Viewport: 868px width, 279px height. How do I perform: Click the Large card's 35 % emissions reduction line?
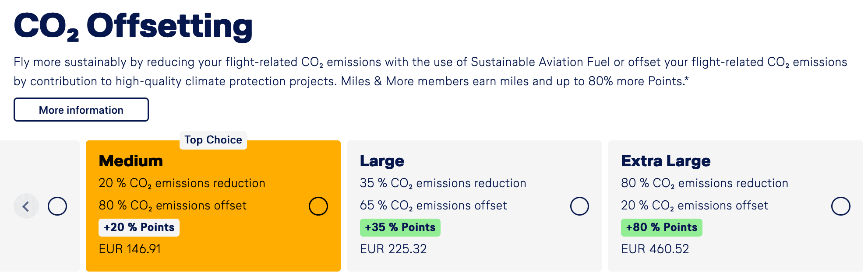point(443,183)
